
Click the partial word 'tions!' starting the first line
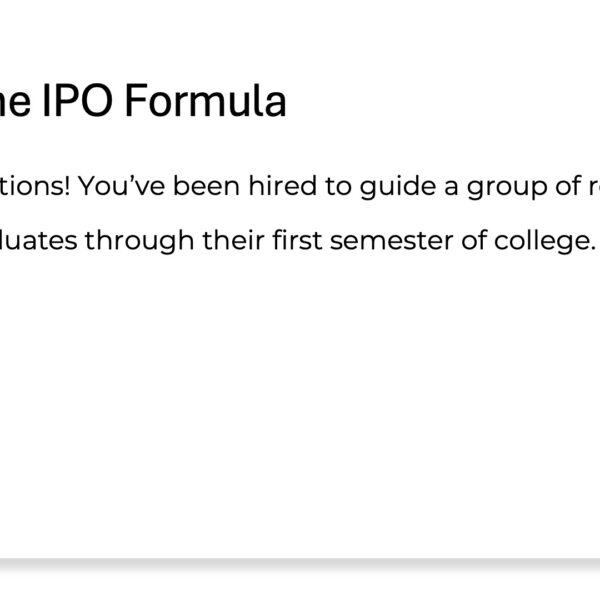point(33,187)
